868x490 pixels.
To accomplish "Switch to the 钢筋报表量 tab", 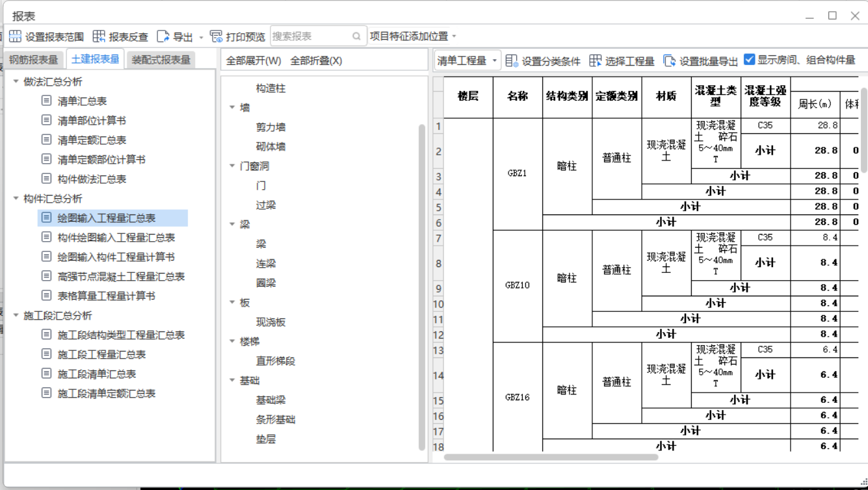I will (34, 60).
